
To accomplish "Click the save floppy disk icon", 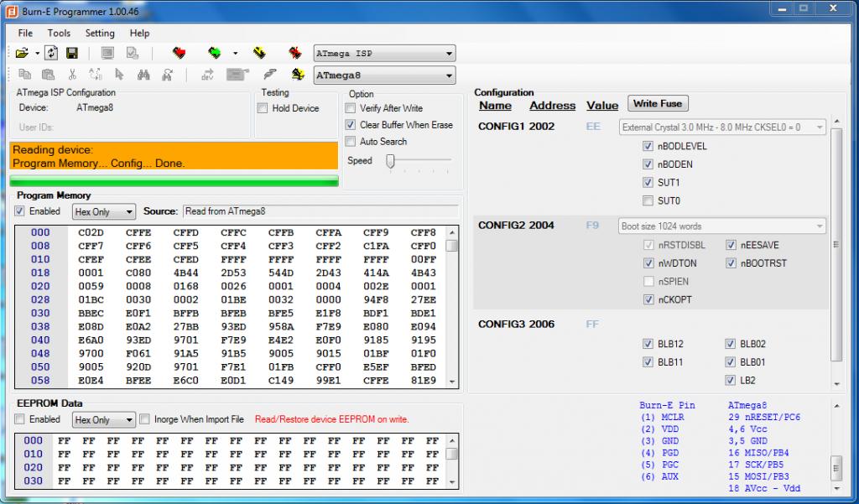I will click(x=72, y=53).
